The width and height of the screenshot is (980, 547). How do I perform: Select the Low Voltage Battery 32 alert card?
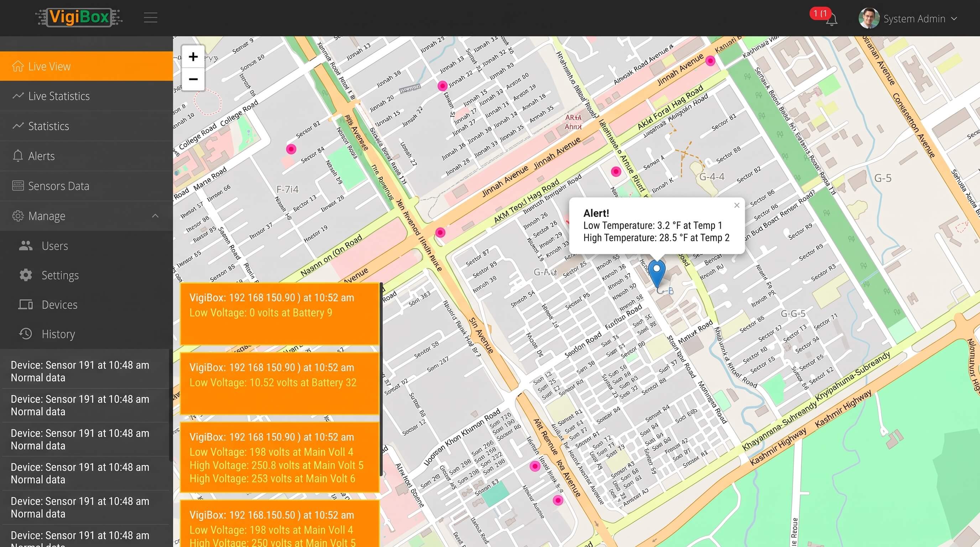280,384
